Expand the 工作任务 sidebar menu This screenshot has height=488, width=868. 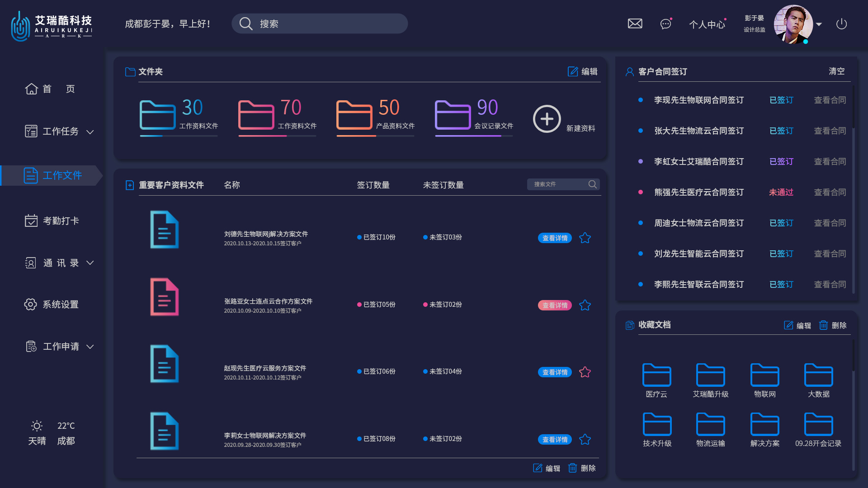pos(90,131)
